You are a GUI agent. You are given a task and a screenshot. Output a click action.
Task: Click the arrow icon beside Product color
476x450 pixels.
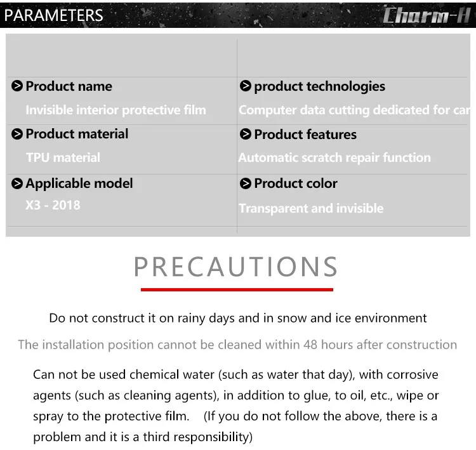[x=245, y=183]
